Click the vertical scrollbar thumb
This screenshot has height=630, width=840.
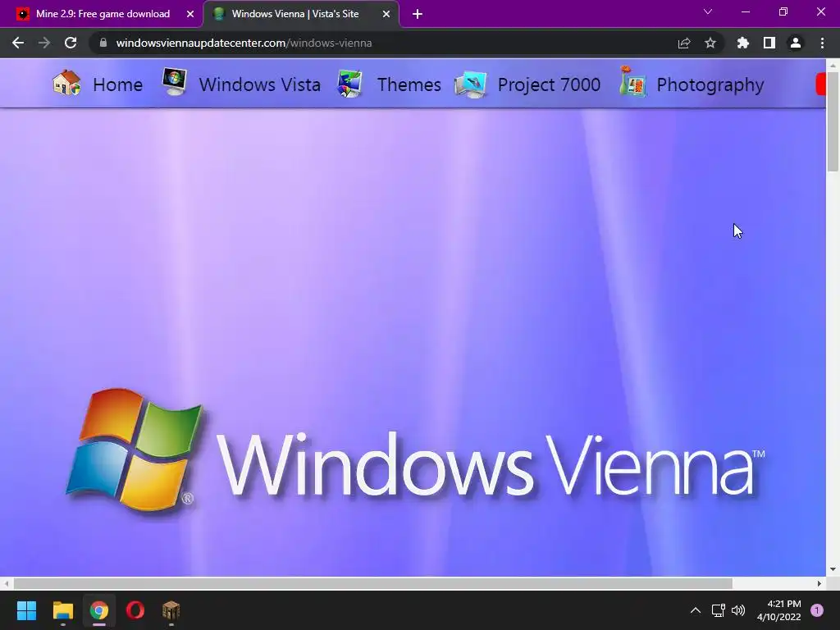(833, 121)
